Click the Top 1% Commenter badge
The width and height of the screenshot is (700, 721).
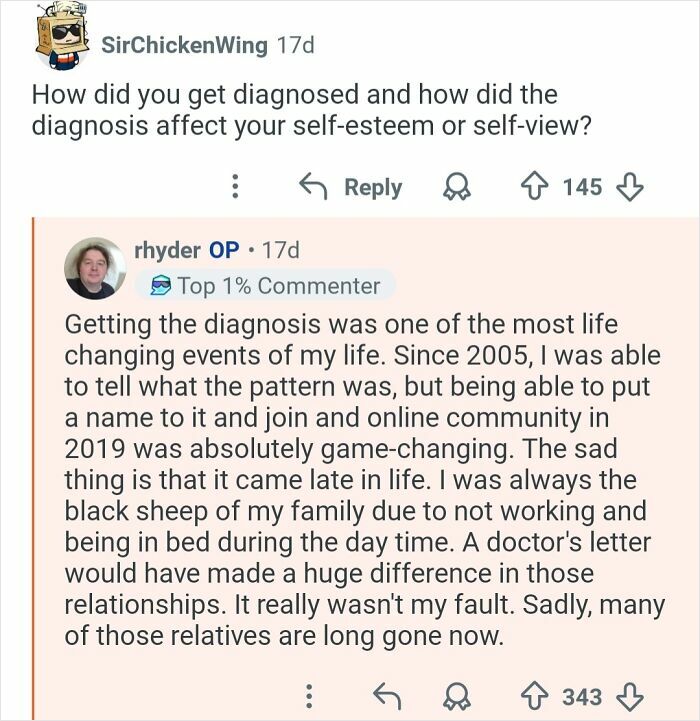tap(265, 286)
